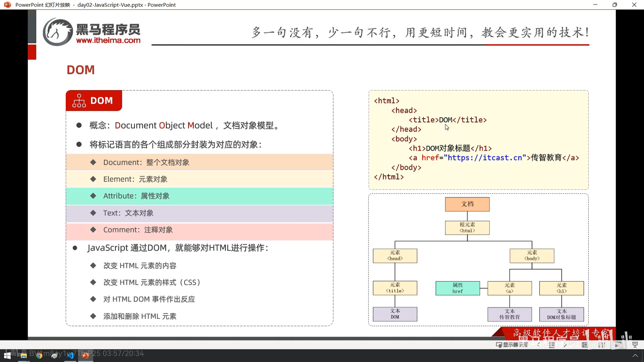
Task: Click the red DOM slide heading
Action: (x=80, y=70)
